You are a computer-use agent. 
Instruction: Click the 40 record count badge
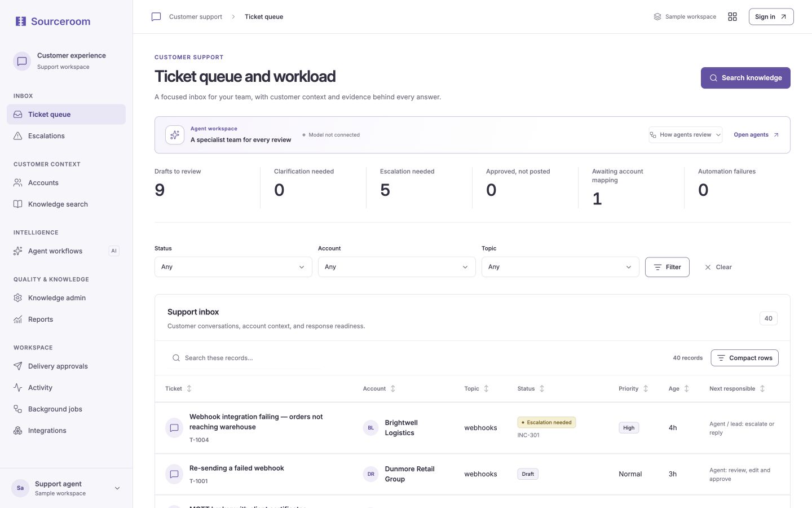pyautogui.click(x=768, y=318)
